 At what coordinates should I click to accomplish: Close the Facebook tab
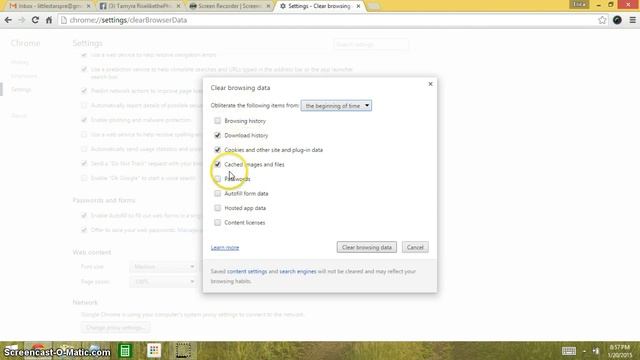click(x=178, y=6)
